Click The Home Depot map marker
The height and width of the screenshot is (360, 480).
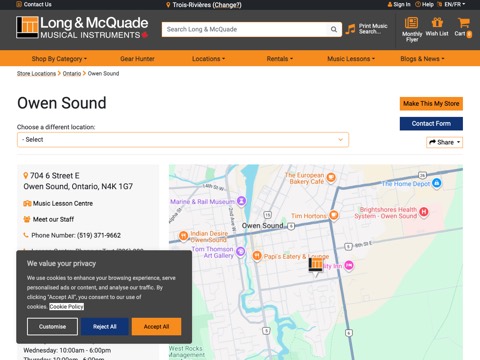pyautogui.click(x=436, y=183)
